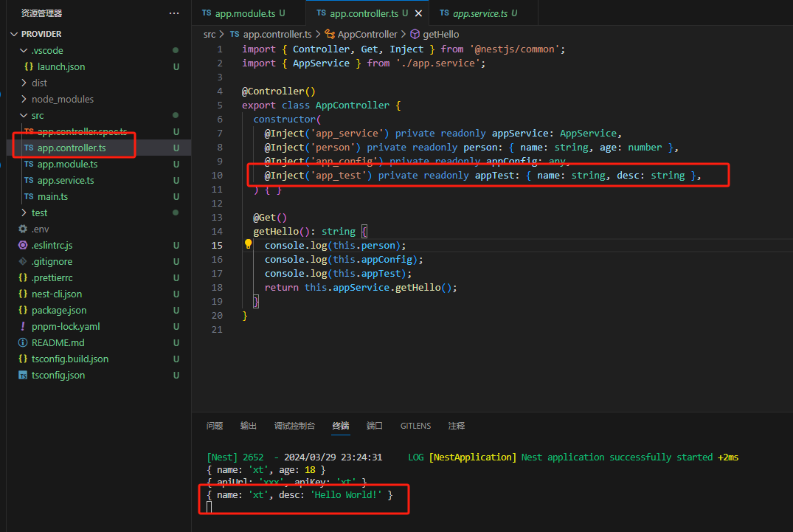The width and height of the screenshot is (793, 532).
Task: Select app.controller.ts in explorer tree
Action: point(72,148)
